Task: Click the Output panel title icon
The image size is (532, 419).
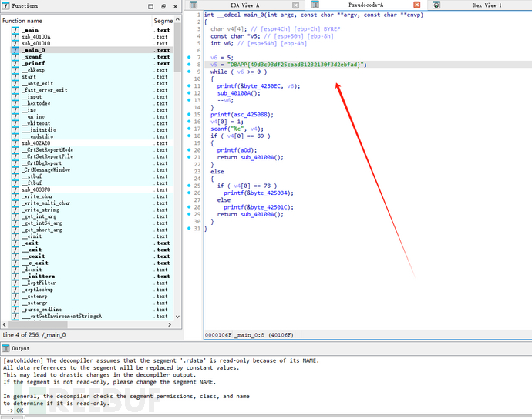Action: (x=5, y=349)
